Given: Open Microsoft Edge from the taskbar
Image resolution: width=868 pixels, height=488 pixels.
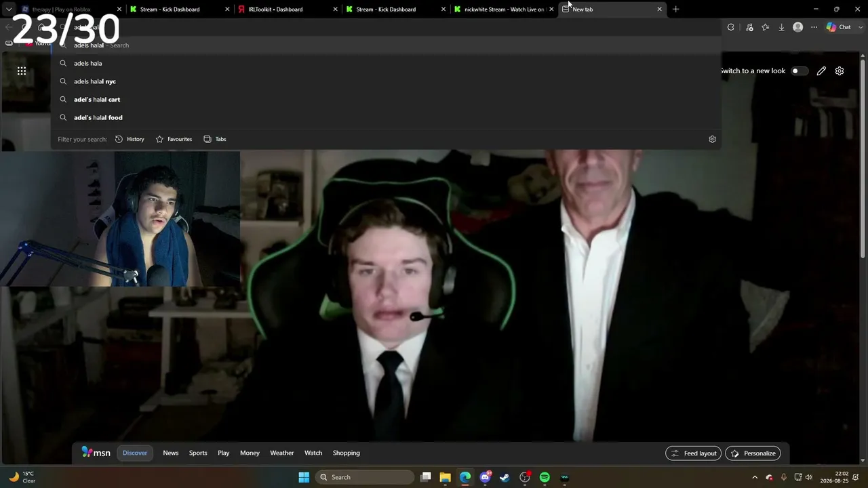Looking at the screenshot, I should click(465, 477).
